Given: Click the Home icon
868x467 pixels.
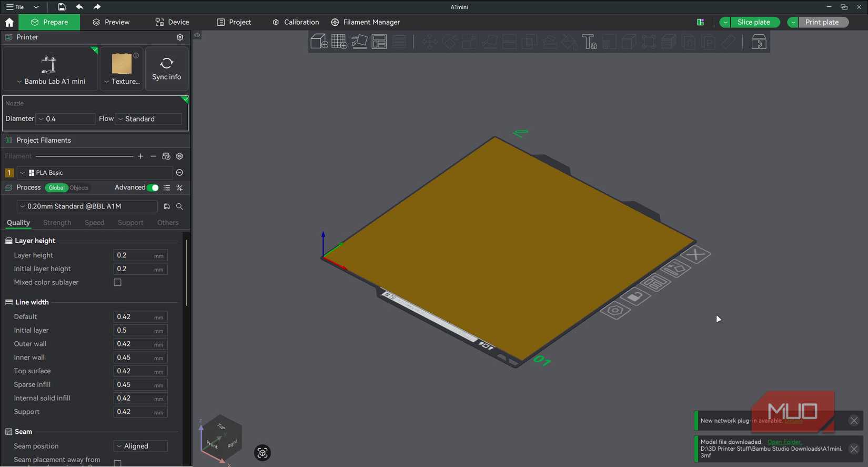Looking at the screenshot, I should pos(9,22).
